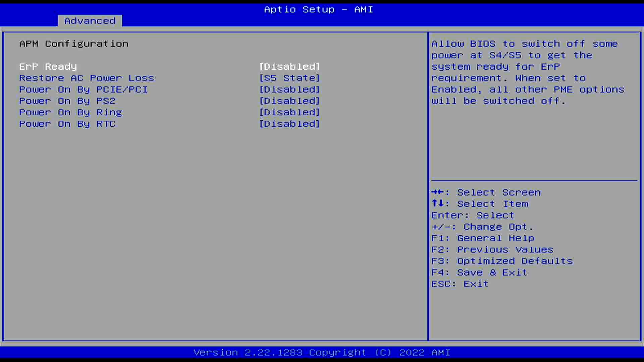Viewport: 644px width, 362px height.
Task: Select Power On By RTC label
Action: coord(67,124)
